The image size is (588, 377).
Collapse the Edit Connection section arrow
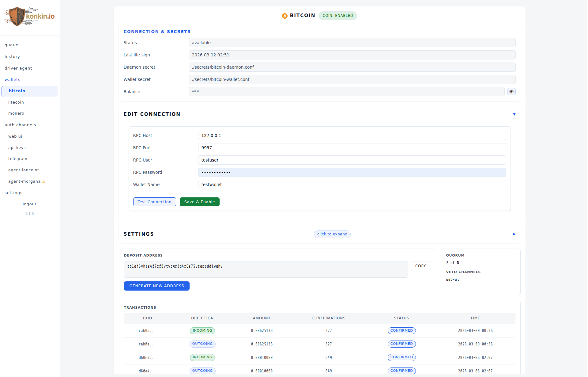tap(514, 114)
